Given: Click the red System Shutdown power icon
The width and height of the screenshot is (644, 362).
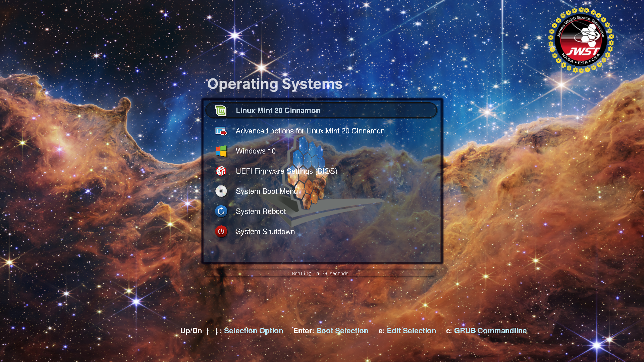Looking at the screenshot, I should [x=221, y=232].
